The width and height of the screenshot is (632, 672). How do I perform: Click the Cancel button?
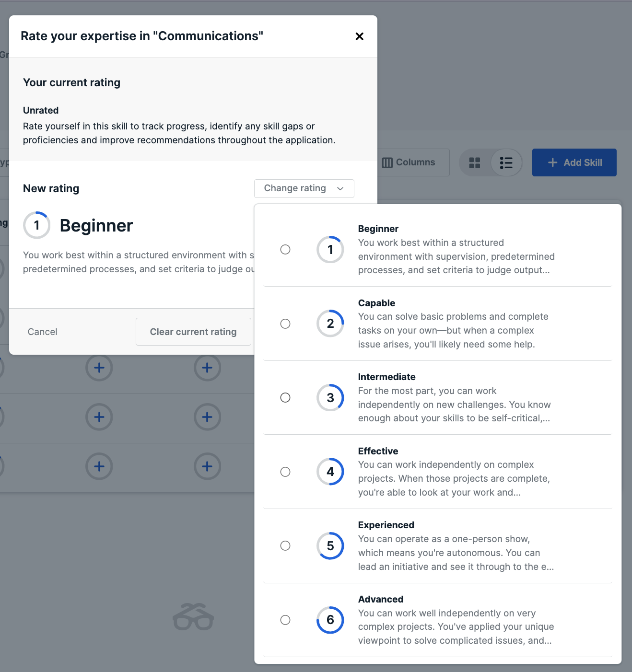pyautogui.click(x=43, y=332)
